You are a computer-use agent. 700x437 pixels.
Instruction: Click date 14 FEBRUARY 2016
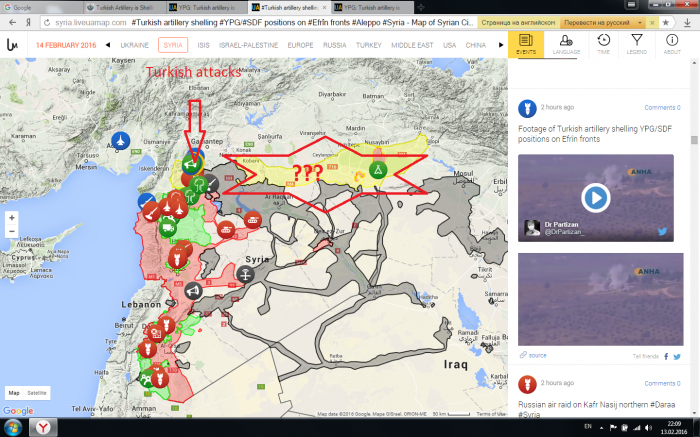pyautogui.click(x=66, y=45)
